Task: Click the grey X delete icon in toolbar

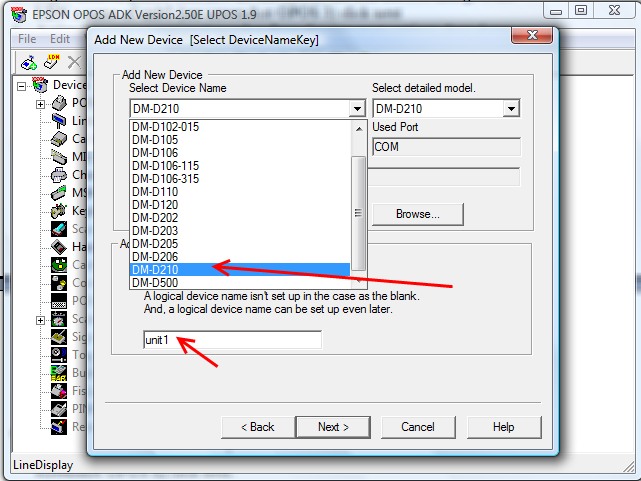Action: [73, 62]
